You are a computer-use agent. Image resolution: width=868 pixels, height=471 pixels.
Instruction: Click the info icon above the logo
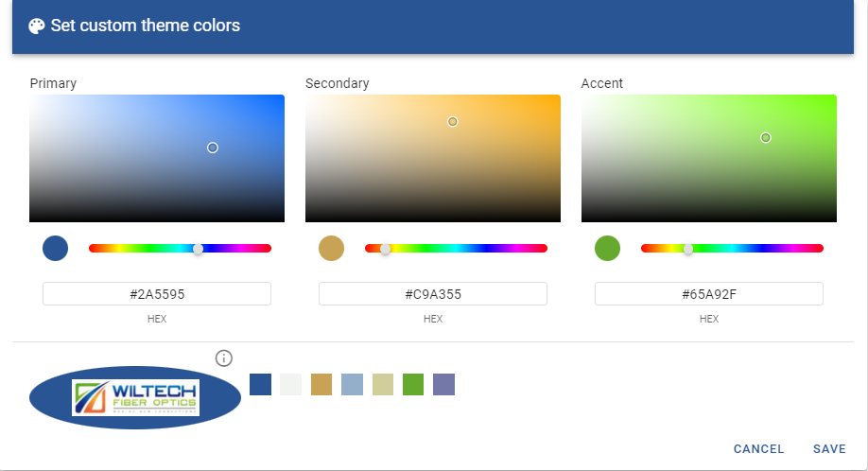tap(224, 358)
